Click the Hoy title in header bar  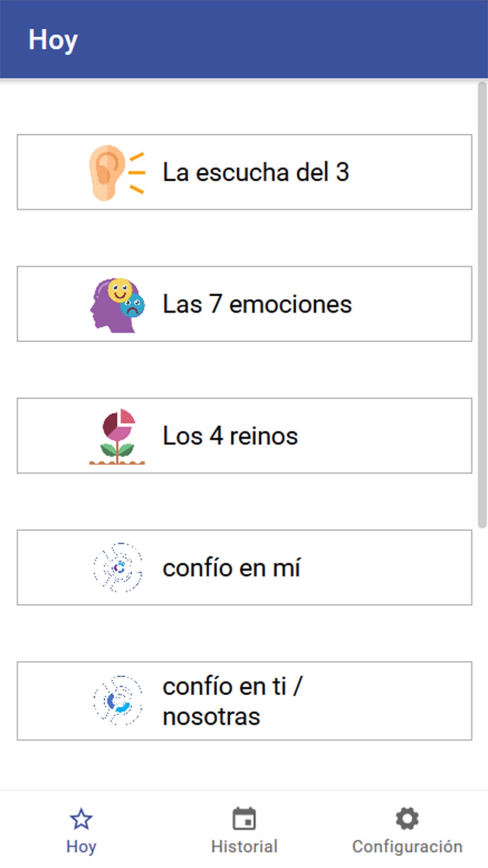pos(53,40)
